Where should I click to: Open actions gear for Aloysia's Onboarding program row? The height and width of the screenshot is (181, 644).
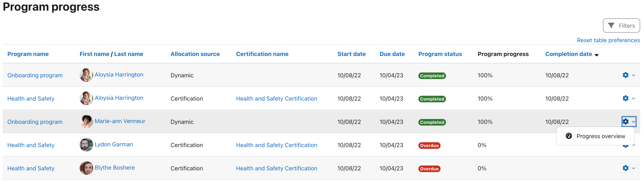(x=625, y=75)
